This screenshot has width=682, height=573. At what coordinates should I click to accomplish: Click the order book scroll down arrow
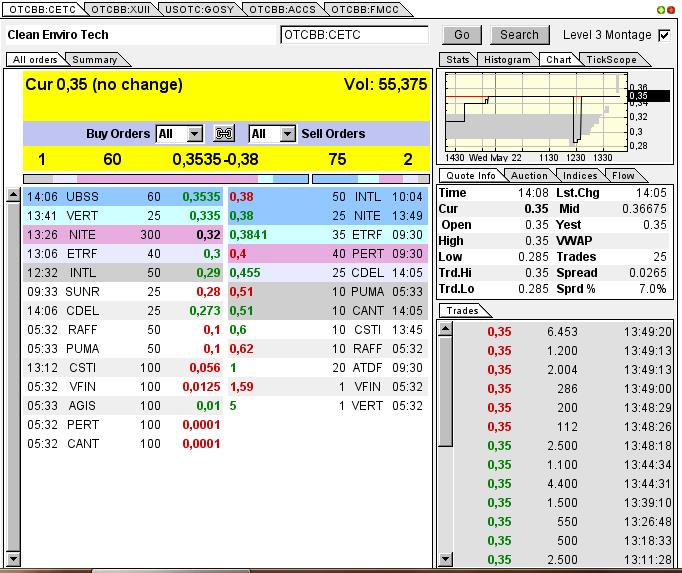click(x=13, y=558)
